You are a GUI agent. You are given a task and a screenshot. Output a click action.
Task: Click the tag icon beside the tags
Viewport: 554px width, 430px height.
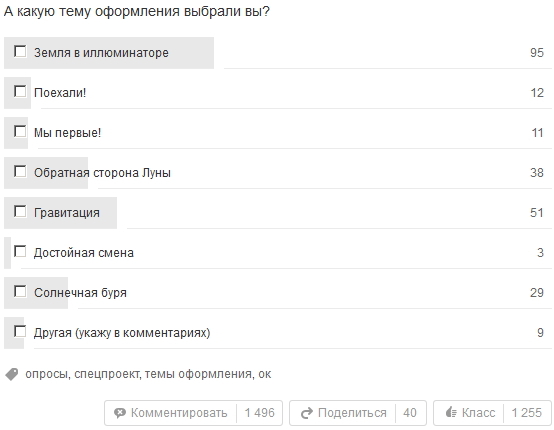click(x=12, y=374)
